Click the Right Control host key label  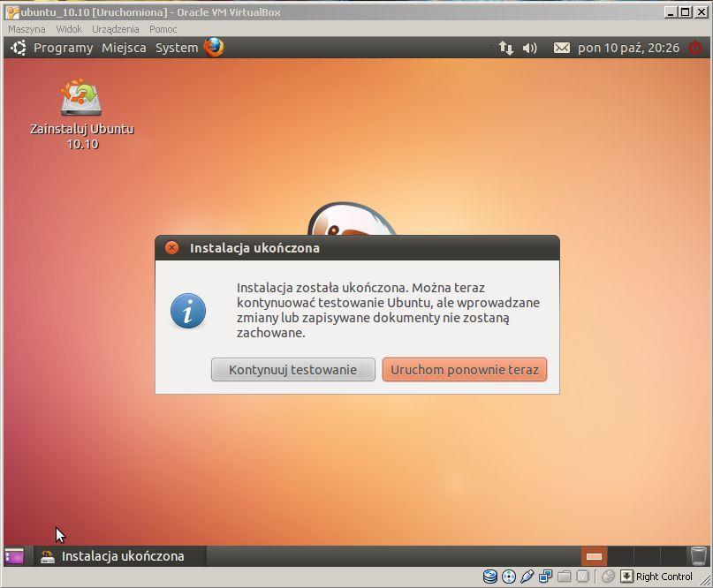664,577
